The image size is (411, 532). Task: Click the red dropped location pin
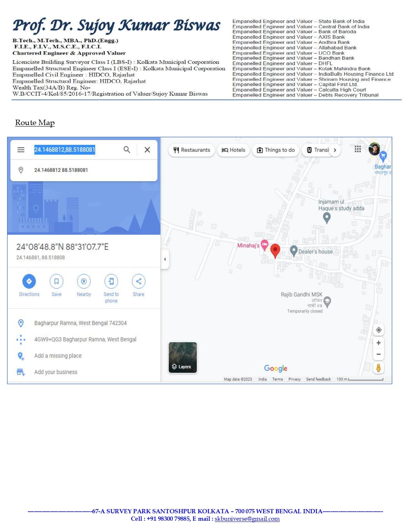[x=275, y=251]
